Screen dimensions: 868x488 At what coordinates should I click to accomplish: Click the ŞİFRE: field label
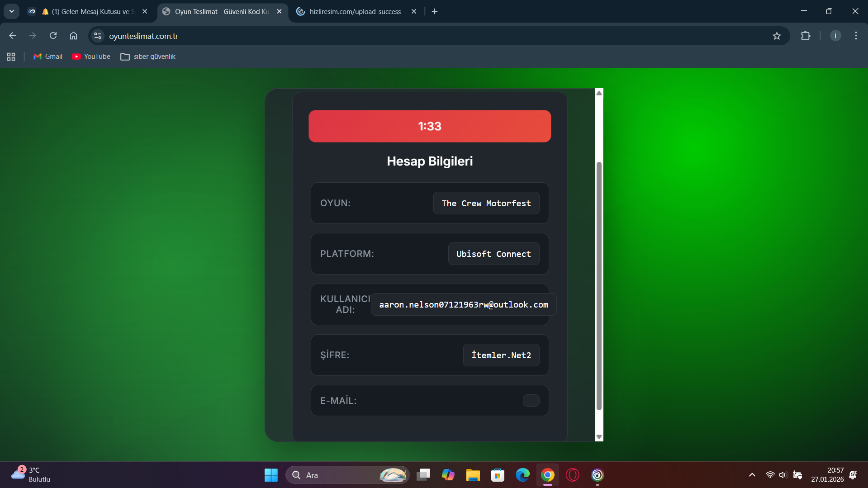coord(335,355)
